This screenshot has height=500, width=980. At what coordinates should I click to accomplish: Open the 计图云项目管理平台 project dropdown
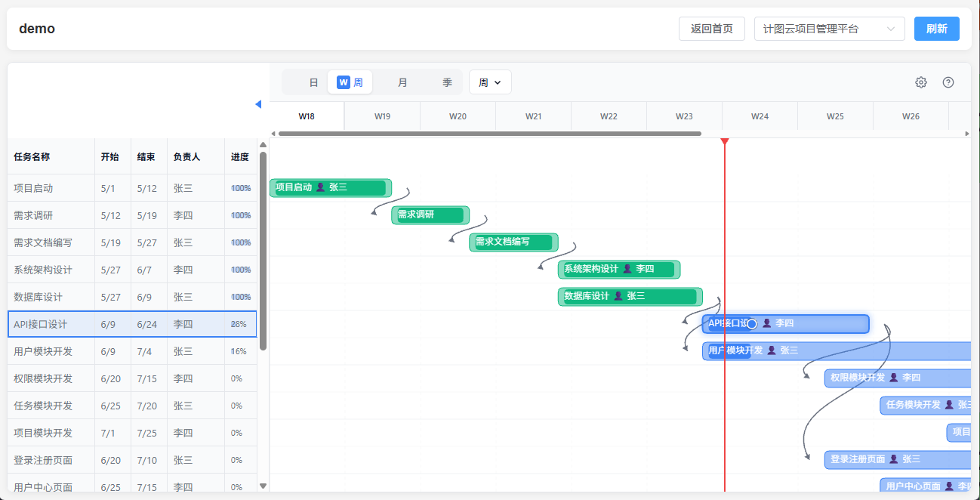(x=830, y=29)
